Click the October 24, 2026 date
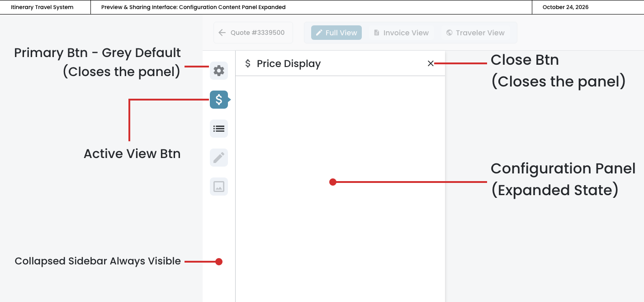Screen dimensions: 644x302 click(x=565, y=7)
